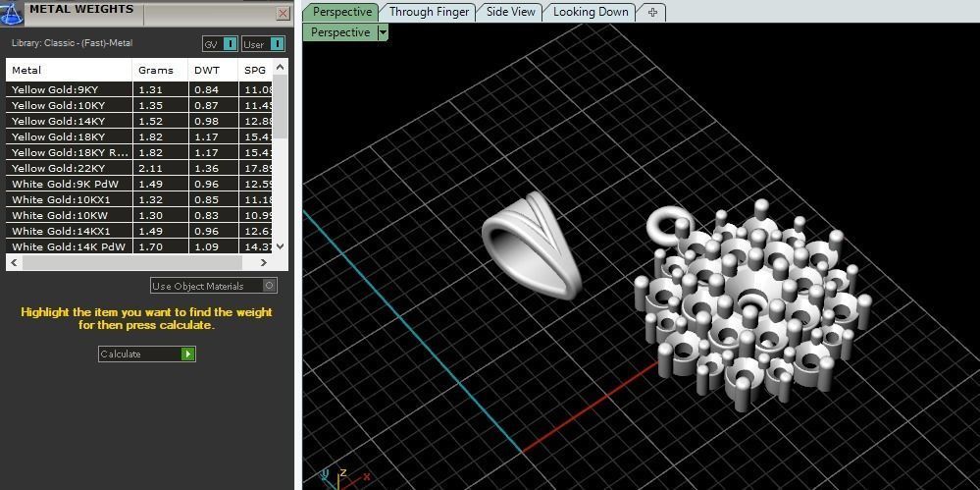Select the bail model in the viewport

point(531,244)
